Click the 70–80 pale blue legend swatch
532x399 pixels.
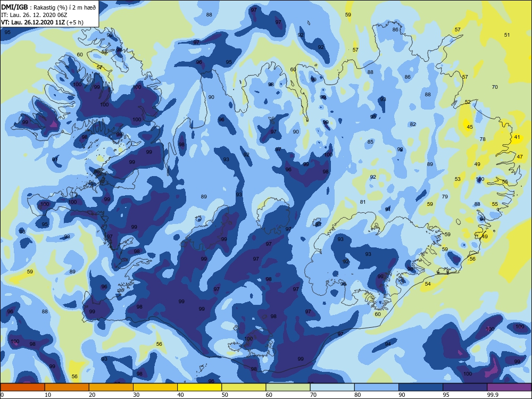point(332,387)
